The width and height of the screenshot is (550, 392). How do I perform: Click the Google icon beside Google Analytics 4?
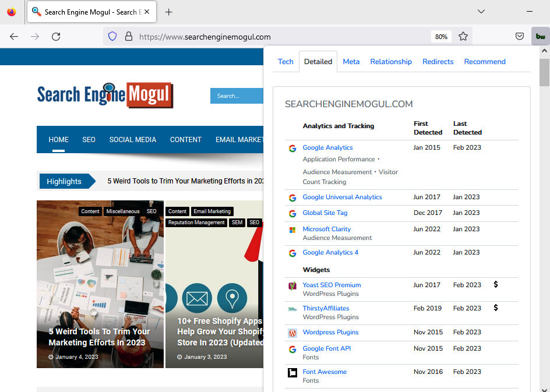click(x=292, y=253)
